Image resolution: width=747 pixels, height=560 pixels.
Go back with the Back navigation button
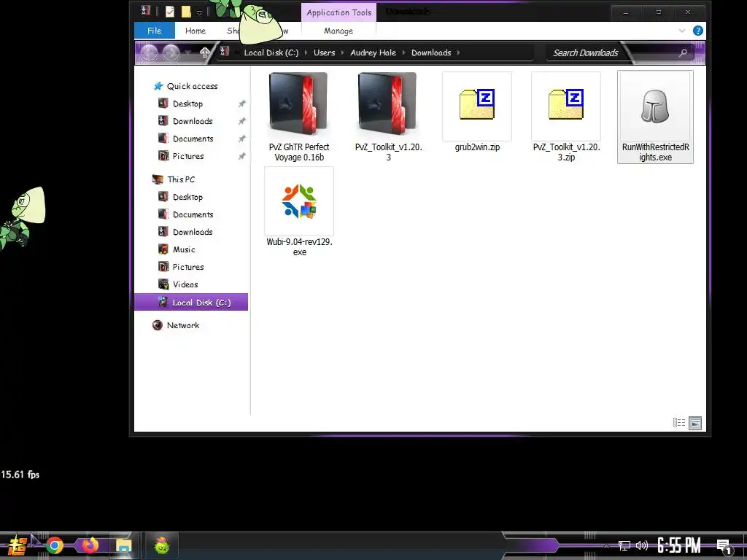[149, 52]
